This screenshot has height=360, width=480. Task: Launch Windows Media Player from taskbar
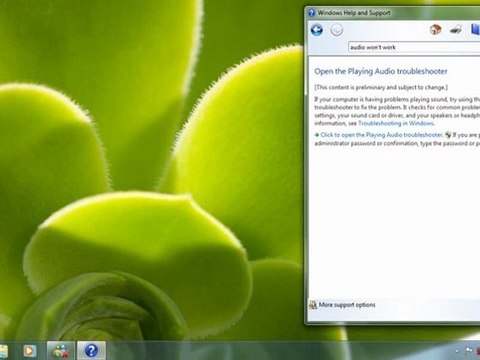[29, 351]
